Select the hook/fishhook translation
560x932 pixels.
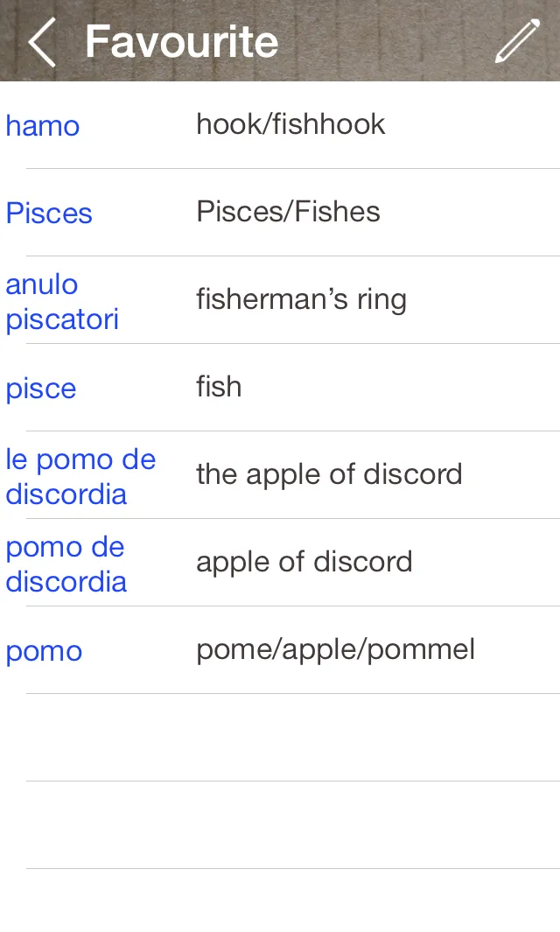click(x=290, y=124)
